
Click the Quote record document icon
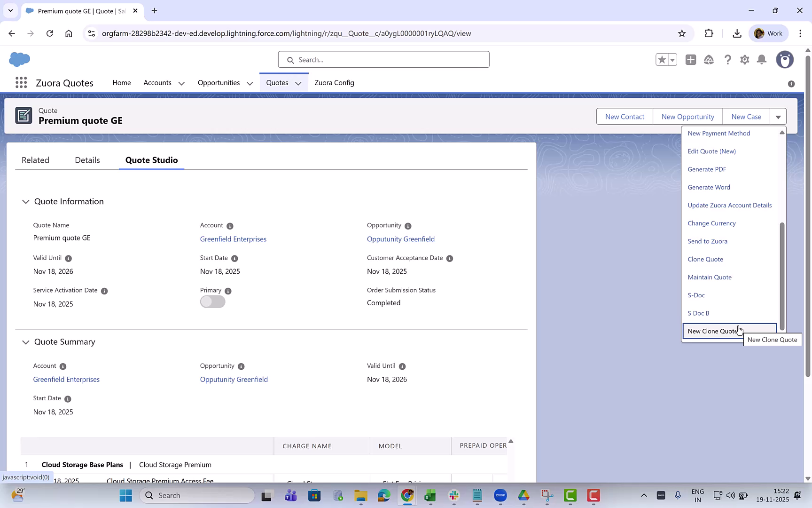point(24,115)
